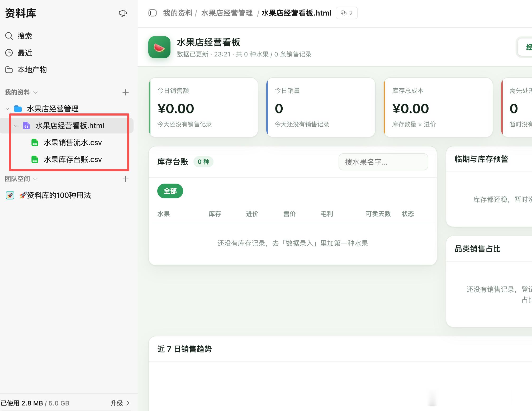Click the 0 种 count badge
The image size is (532, 411).
(x=203, y=162)
